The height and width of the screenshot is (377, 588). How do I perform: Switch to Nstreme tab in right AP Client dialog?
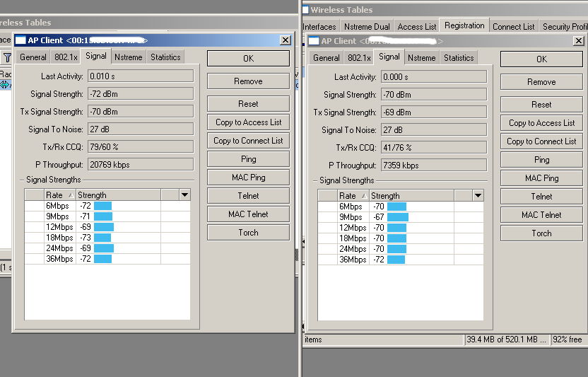[421, 58]
